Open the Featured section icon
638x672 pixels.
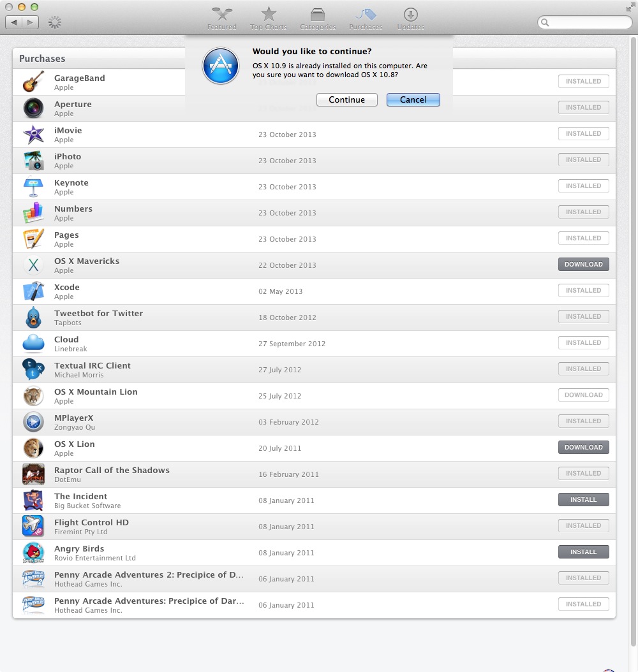pyautogui.click(x=221, y=15)
